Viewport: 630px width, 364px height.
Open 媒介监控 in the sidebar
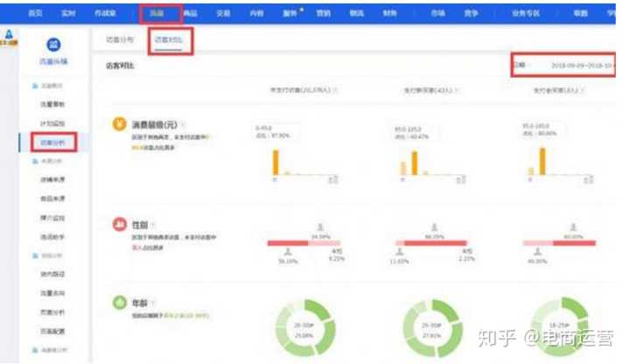pyautogui.click(x=52, y=218)
